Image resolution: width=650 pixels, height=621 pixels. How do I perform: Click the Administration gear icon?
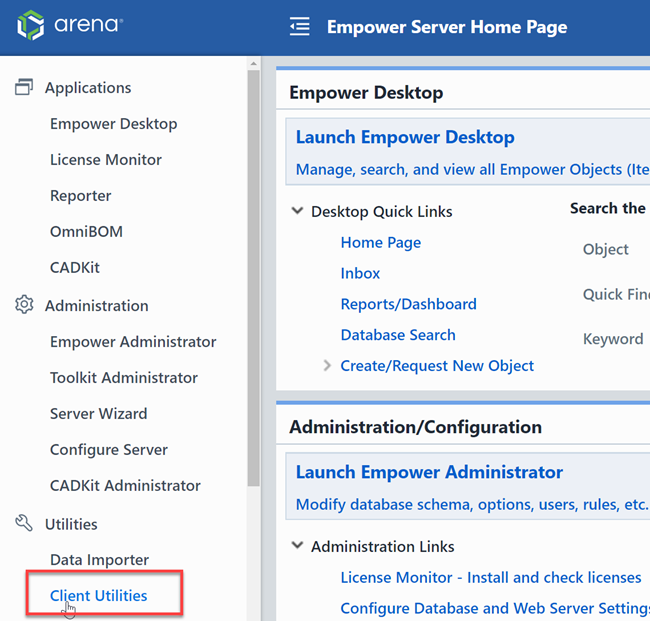pyautogui.click(x=25, y=305)
